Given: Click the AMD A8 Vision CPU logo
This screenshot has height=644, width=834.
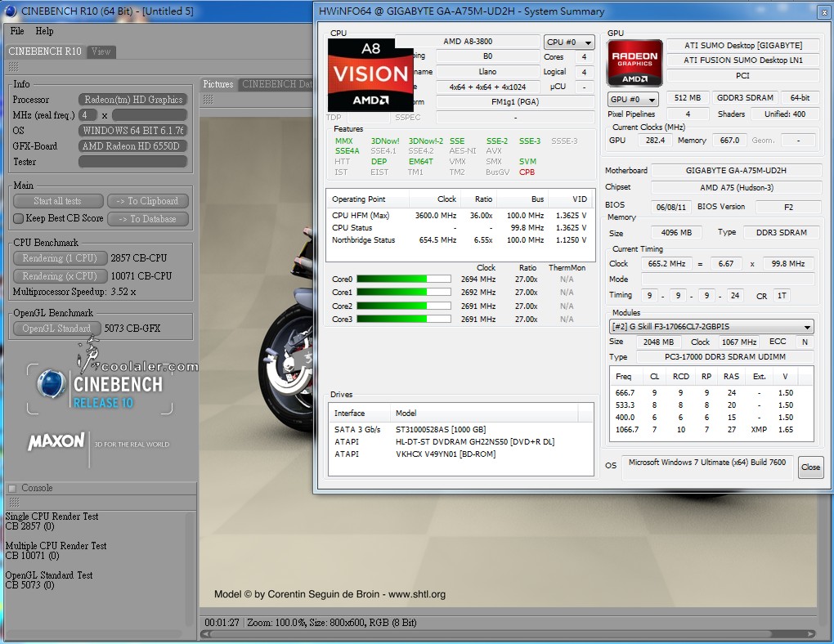Looking at the screenshot, I should pos(370,75).
